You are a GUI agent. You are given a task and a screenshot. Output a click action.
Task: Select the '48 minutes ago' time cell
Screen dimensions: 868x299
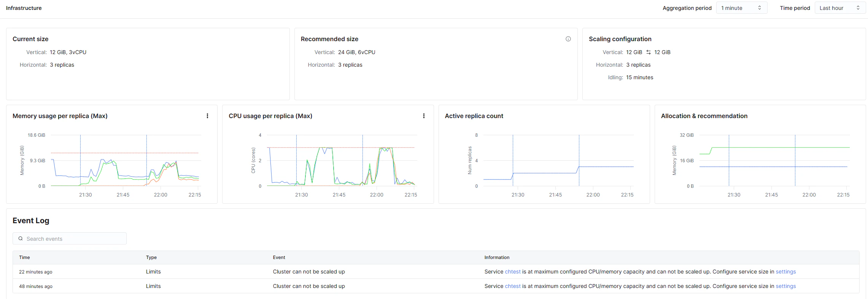click(36, 286)
